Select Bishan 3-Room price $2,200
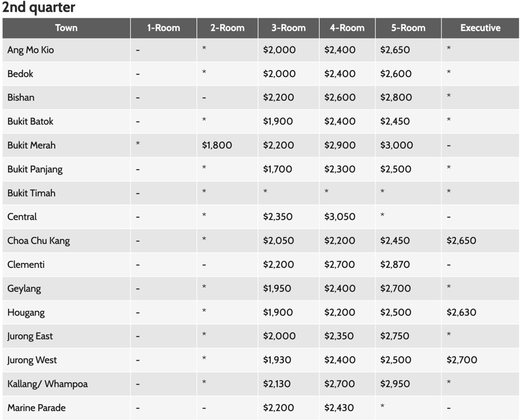This screenshot has width=521, height=420. pos(278,98)
